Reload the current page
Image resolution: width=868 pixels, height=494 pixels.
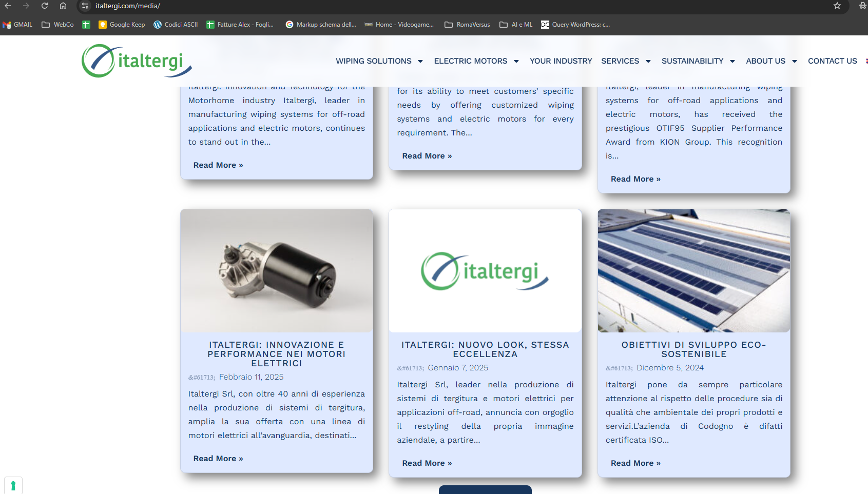(45, 6)
